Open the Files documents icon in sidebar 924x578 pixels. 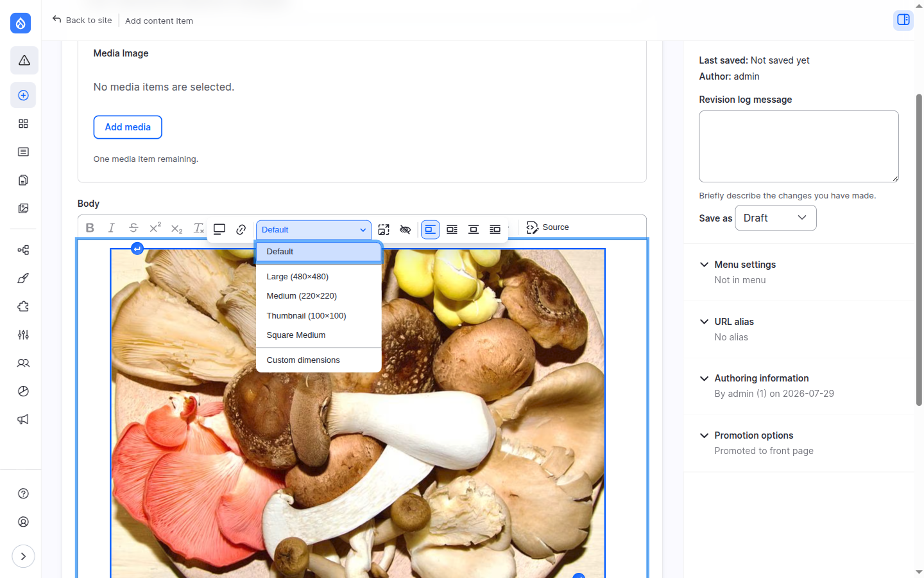(24, 180)
